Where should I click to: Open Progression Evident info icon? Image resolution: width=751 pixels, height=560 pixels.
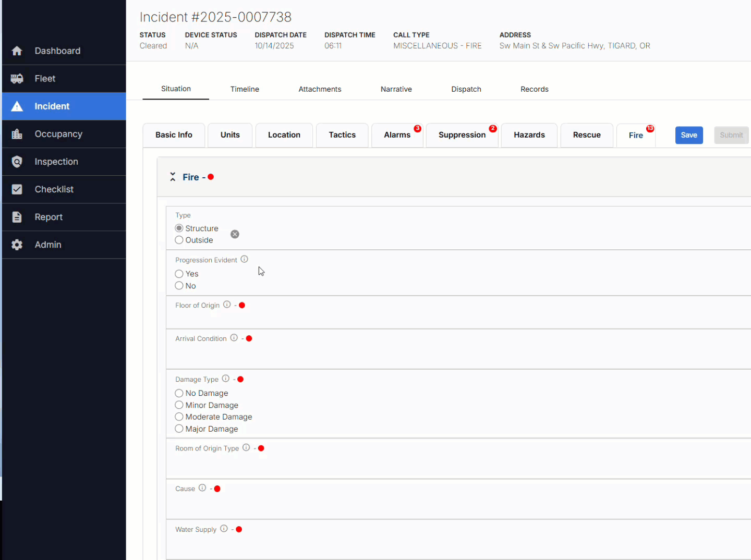(x=244, y=259)
